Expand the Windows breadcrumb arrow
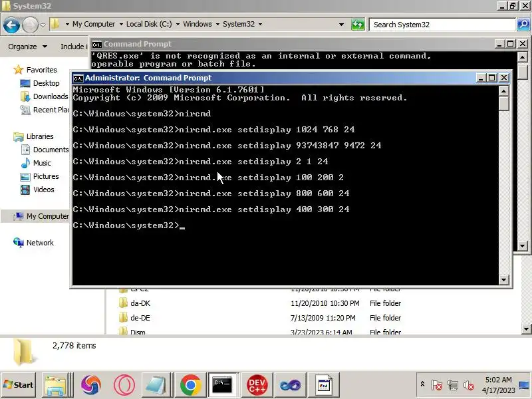 click(217, 24)
